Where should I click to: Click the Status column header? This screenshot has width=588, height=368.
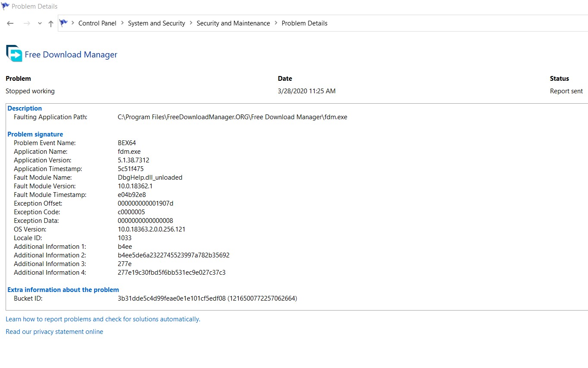[560, 79]
